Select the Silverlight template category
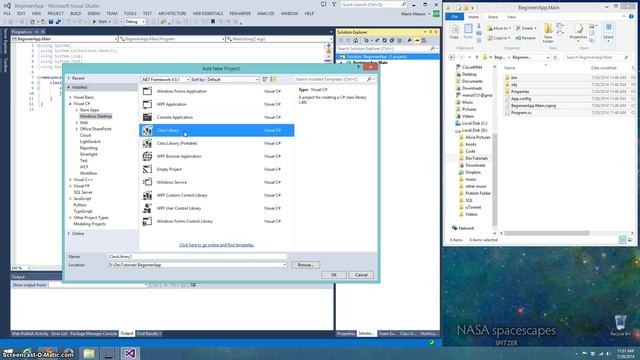The image size is (640, 360). point(89,154)
